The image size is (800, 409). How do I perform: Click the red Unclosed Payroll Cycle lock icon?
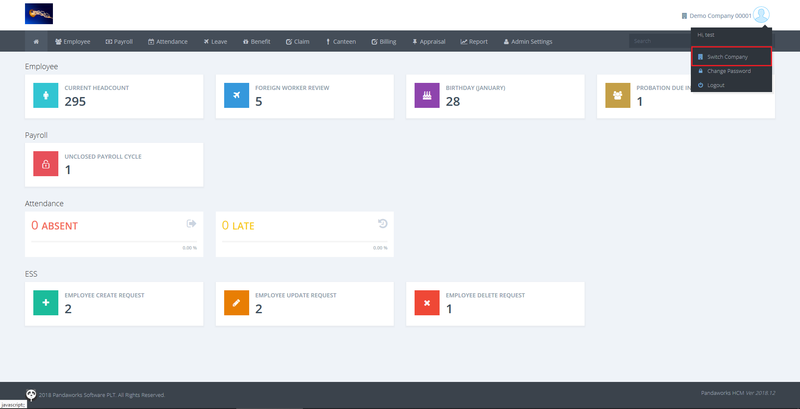pyautogui.click(x=47, y=164)
